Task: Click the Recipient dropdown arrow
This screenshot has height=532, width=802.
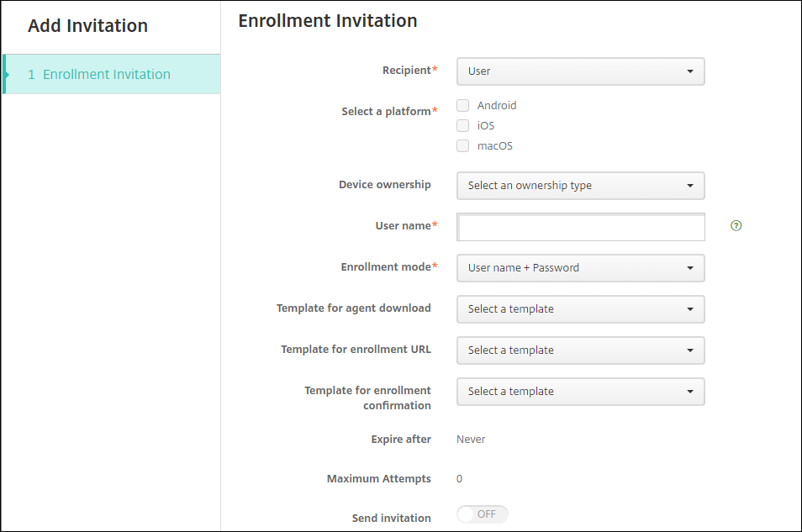Action: tap(690, 71)
